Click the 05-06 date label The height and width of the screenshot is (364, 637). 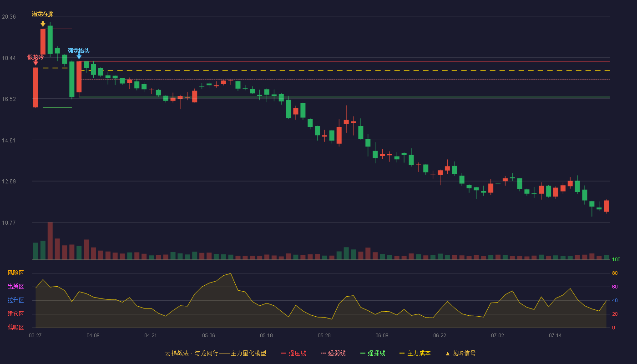pyautogui.click(x=208, y=335)
